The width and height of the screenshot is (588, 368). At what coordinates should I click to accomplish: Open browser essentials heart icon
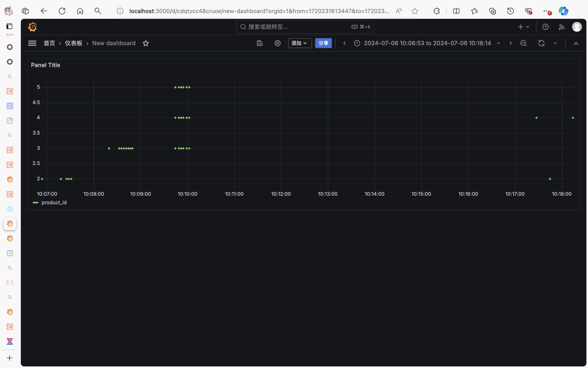[529, 11]
